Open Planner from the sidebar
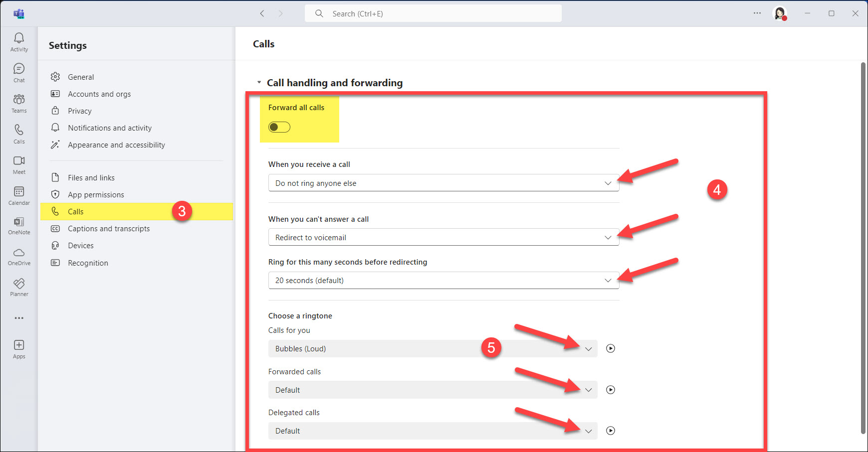868x452 pixels. pyautogui.click(x=18, y=287)
